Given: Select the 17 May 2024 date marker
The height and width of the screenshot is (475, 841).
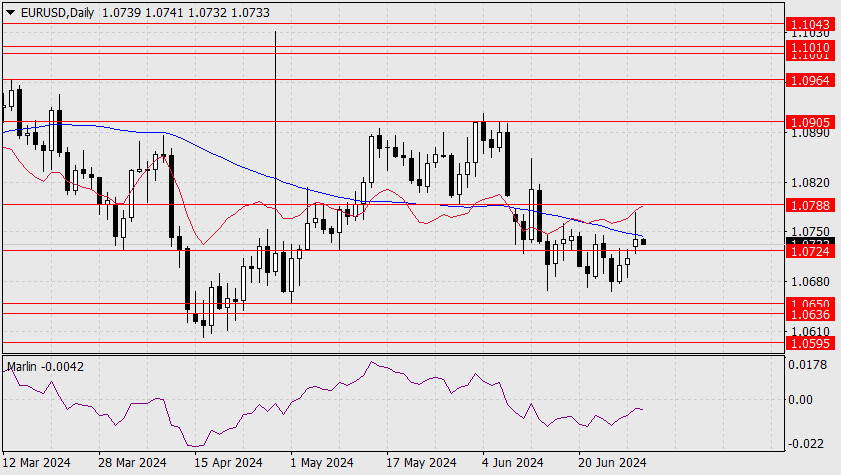Looking at the screenshot, I should tap(421, 462).
